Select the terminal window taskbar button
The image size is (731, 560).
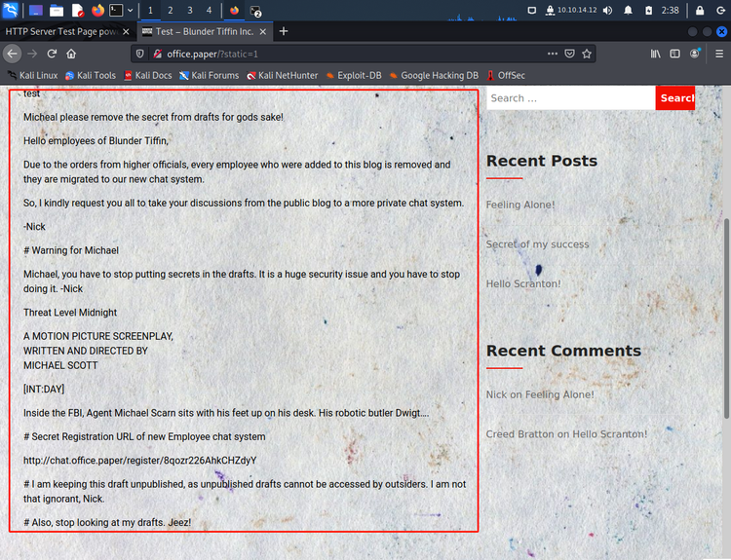(255, 11)
